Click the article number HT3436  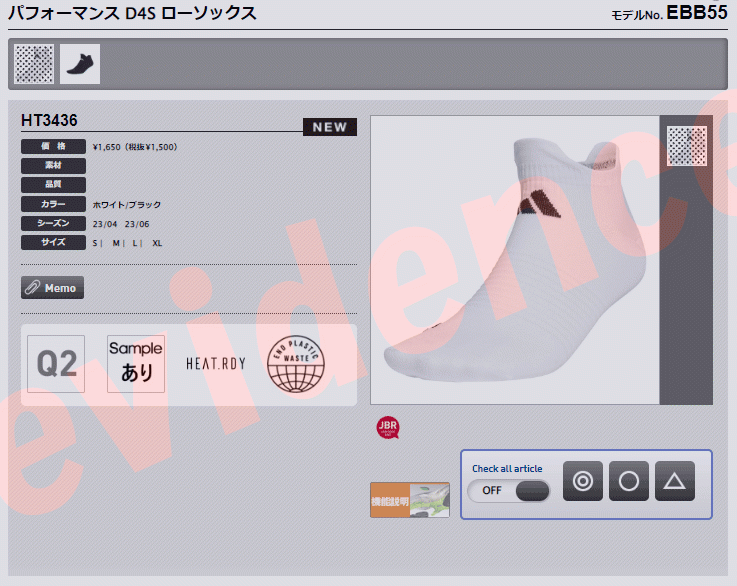coord(50,120)
